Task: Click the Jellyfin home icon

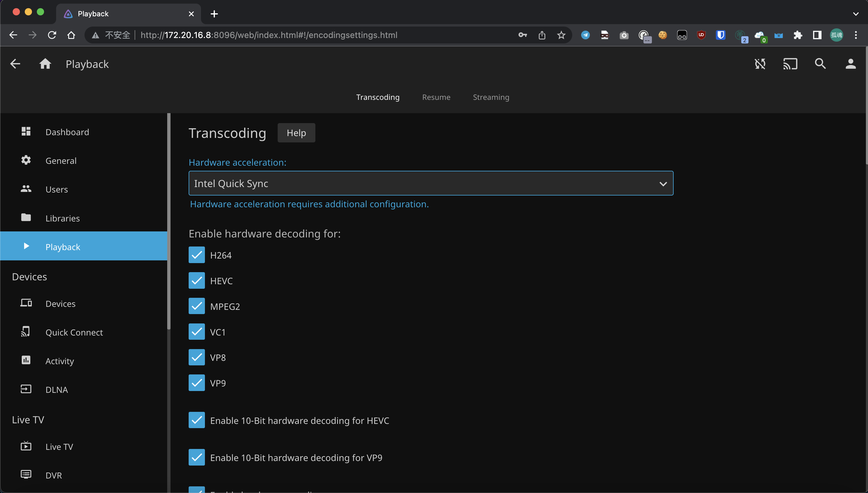Action: pyautogui.click(x=45, y=64)
